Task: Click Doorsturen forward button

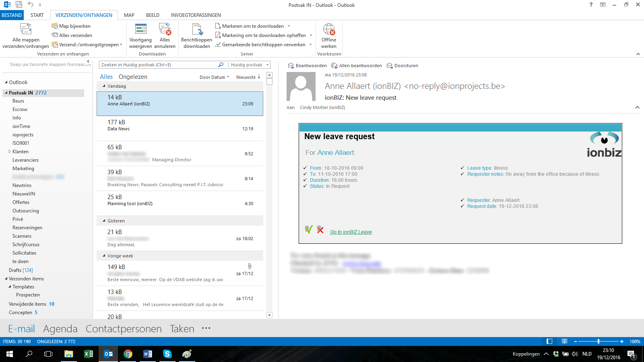Action: click(402, 66)
